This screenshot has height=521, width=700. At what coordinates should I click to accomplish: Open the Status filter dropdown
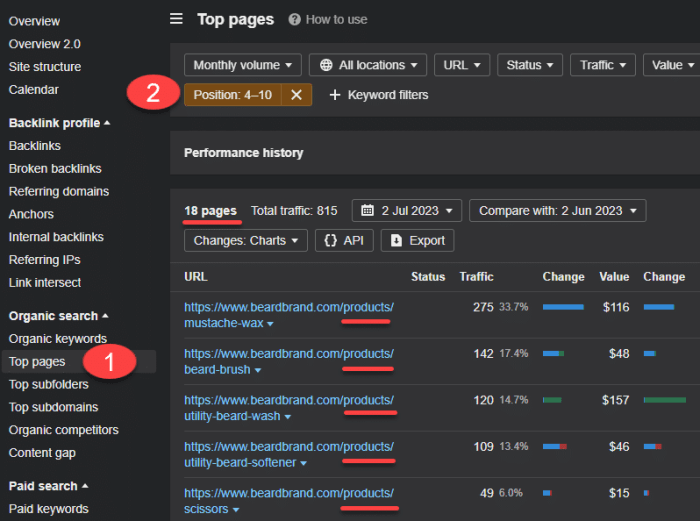[530, 65]
